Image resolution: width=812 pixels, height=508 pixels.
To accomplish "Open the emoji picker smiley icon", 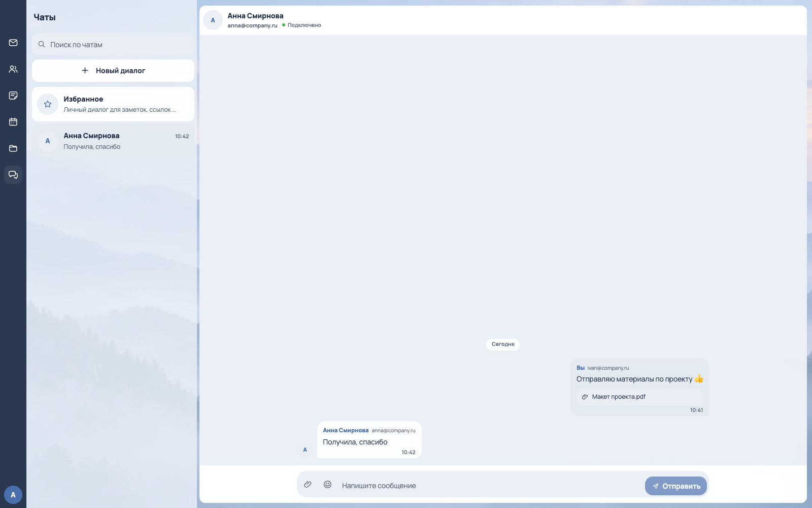I will [328, 485].
